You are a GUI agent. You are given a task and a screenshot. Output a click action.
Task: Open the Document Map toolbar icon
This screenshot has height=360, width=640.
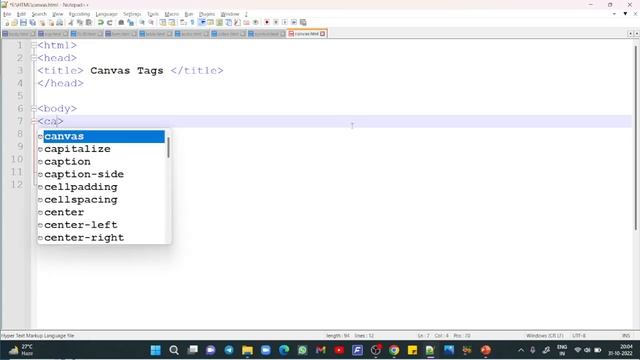click(219, 22)
